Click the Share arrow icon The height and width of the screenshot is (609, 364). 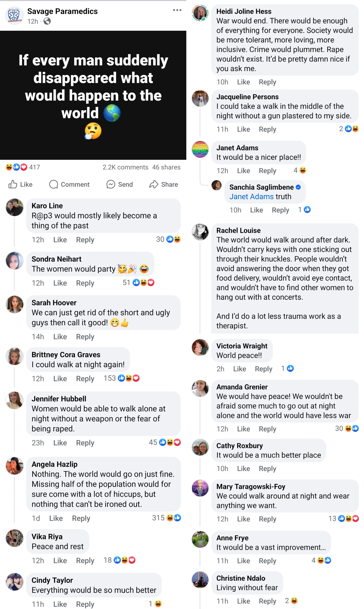tap(154, 184)
